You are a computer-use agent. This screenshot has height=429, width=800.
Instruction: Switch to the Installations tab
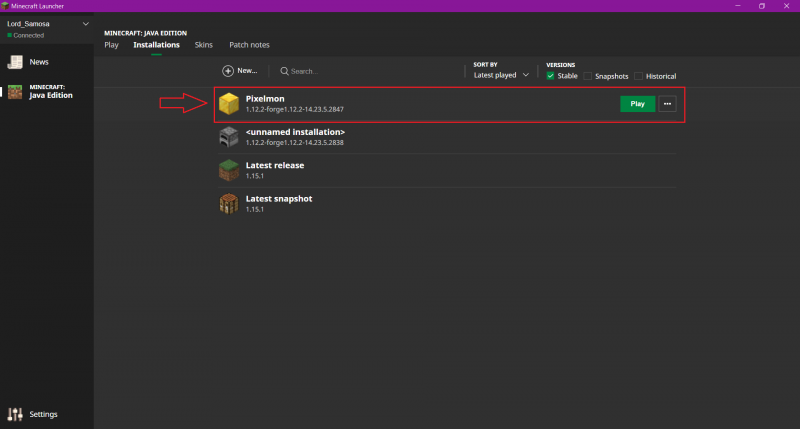click(x=156, y=45)
